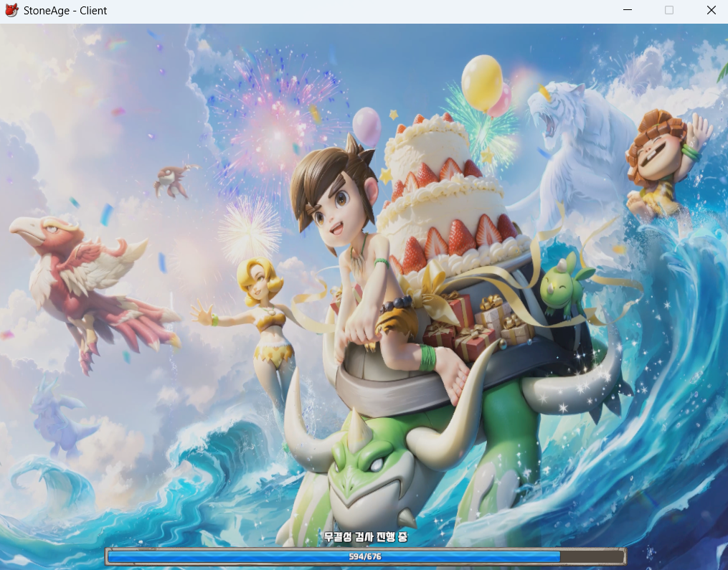Click the large red bird on the left
Image resolution: width=728 pixels, height=570 pixels.
click(x=86, y=280)
